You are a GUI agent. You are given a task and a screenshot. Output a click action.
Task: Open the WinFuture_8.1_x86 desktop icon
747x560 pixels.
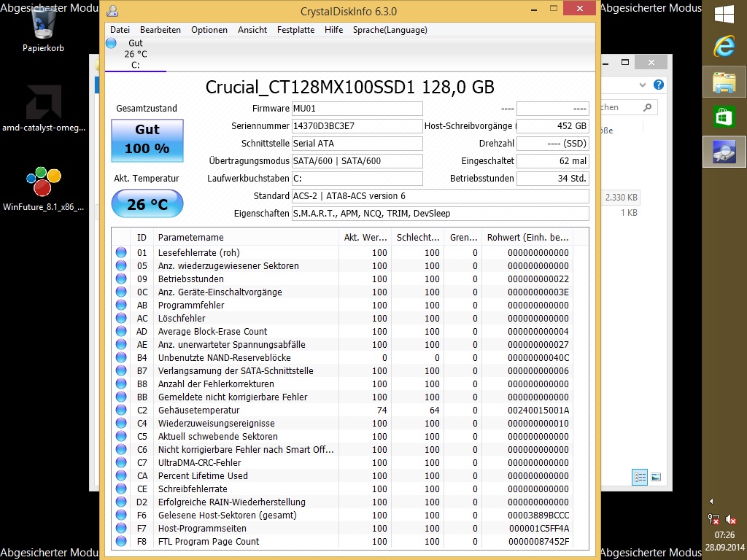(43, 189)
